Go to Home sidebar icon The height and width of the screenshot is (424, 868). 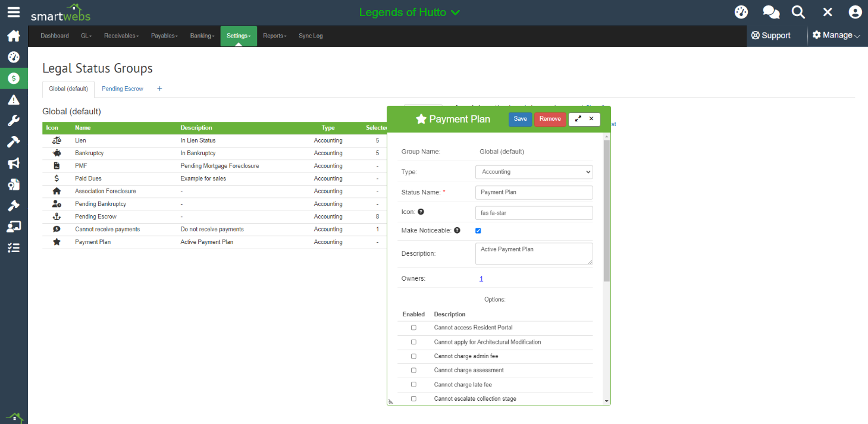(14, 36)
